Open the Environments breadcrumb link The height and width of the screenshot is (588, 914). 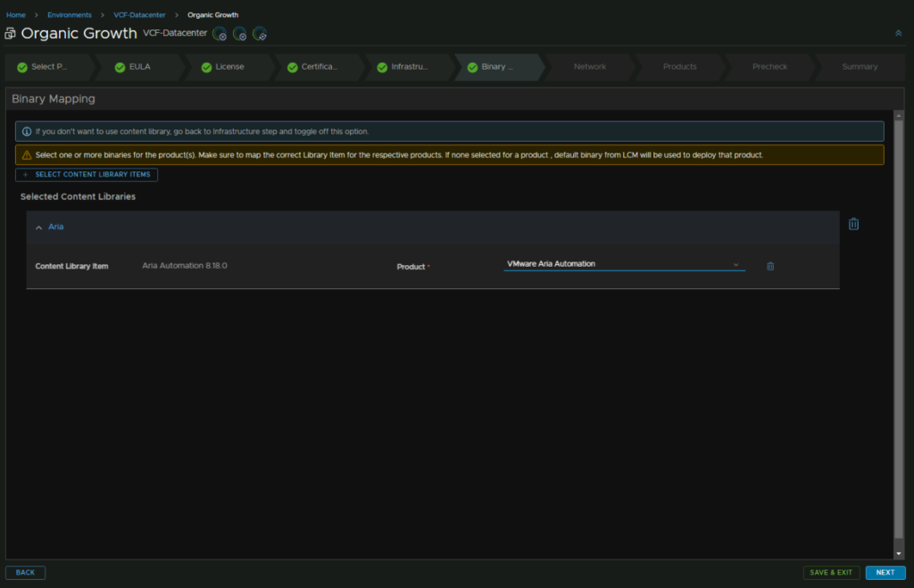click(70, 15)
